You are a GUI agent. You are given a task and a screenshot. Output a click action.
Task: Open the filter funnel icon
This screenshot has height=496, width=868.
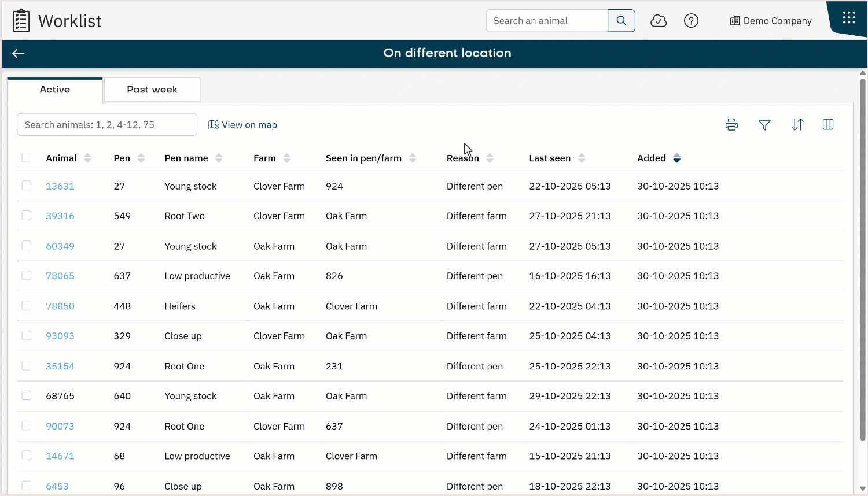click(764, 125)
